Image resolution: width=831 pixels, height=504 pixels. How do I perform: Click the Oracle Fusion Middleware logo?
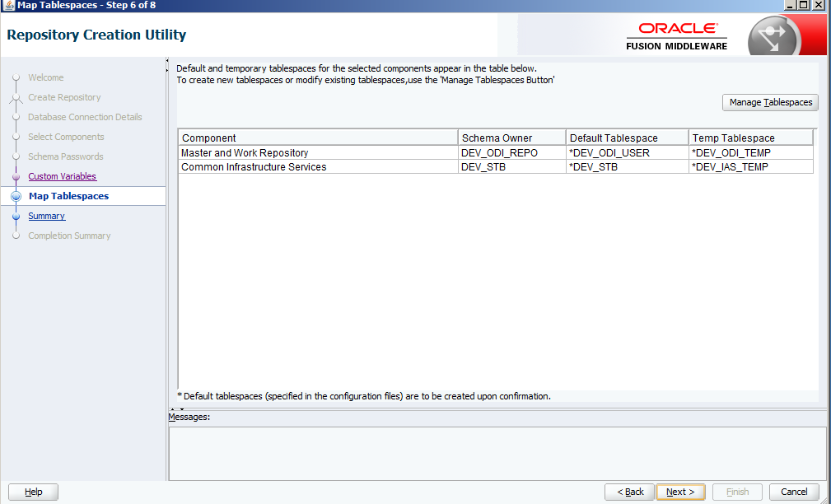(x=676, y=36)
